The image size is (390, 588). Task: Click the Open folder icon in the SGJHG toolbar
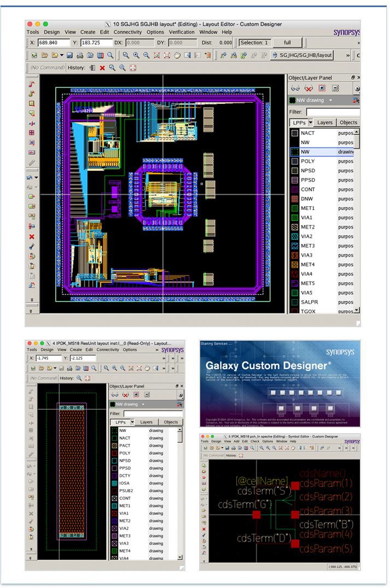[44, 55]
